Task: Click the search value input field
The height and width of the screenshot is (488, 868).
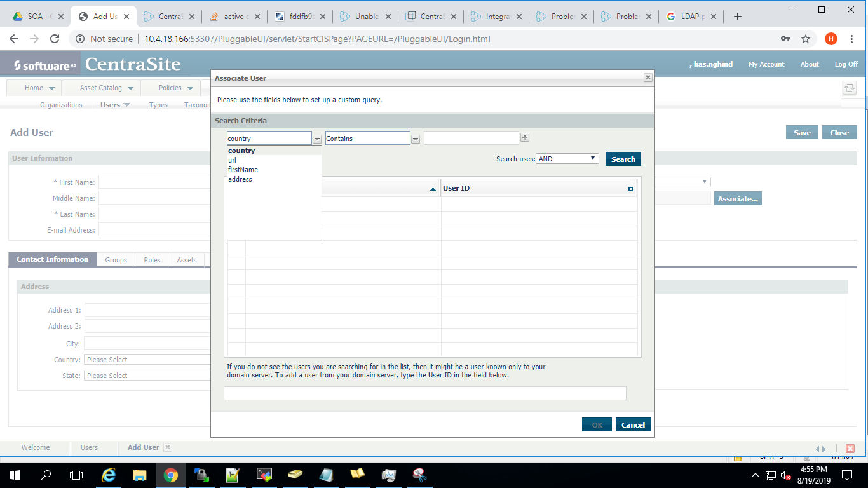Action: point(471,138)
